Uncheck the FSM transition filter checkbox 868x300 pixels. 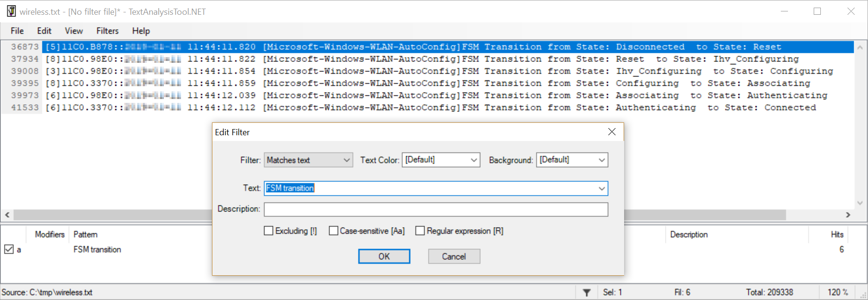9,249
